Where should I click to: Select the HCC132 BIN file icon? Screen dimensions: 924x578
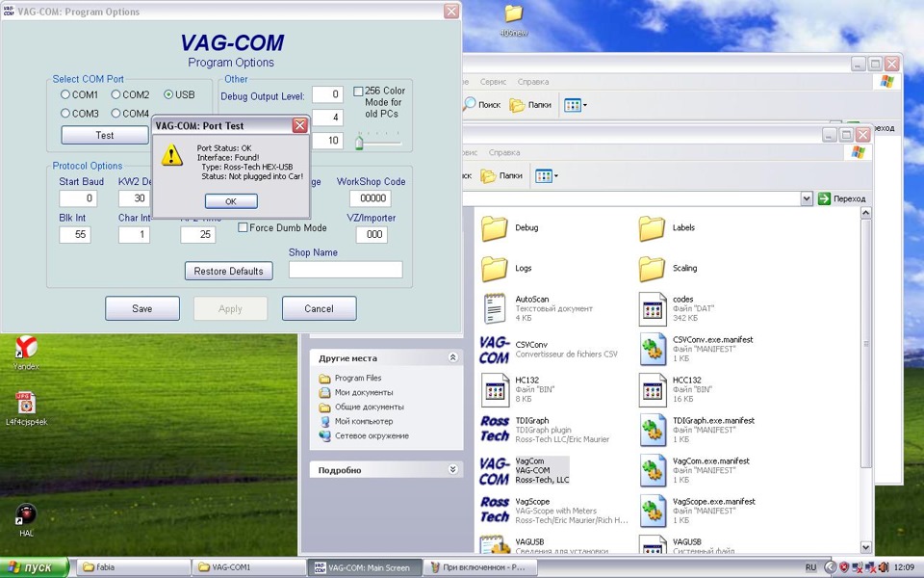point(652,390)
